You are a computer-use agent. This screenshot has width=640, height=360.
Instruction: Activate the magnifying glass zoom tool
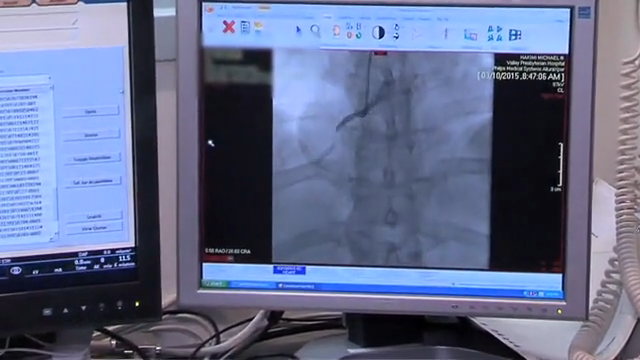tap(315, 31)
